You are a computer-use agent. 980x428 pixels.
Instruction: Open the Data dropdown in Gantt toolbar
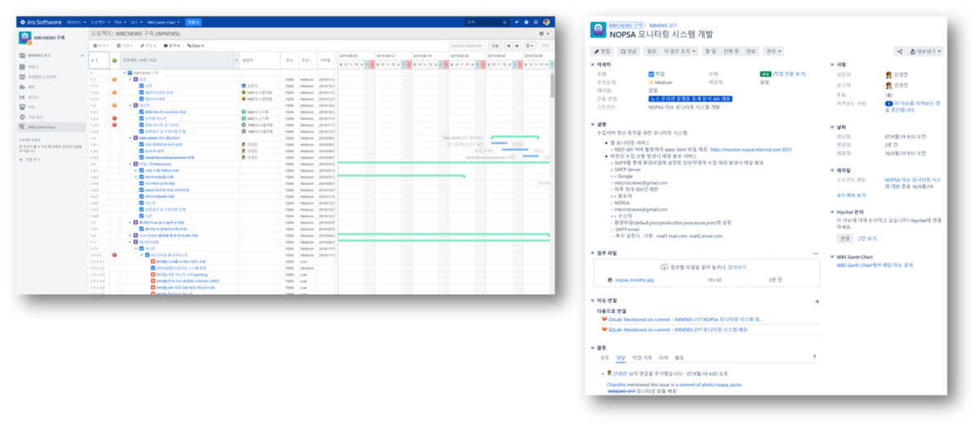point(194,46)
